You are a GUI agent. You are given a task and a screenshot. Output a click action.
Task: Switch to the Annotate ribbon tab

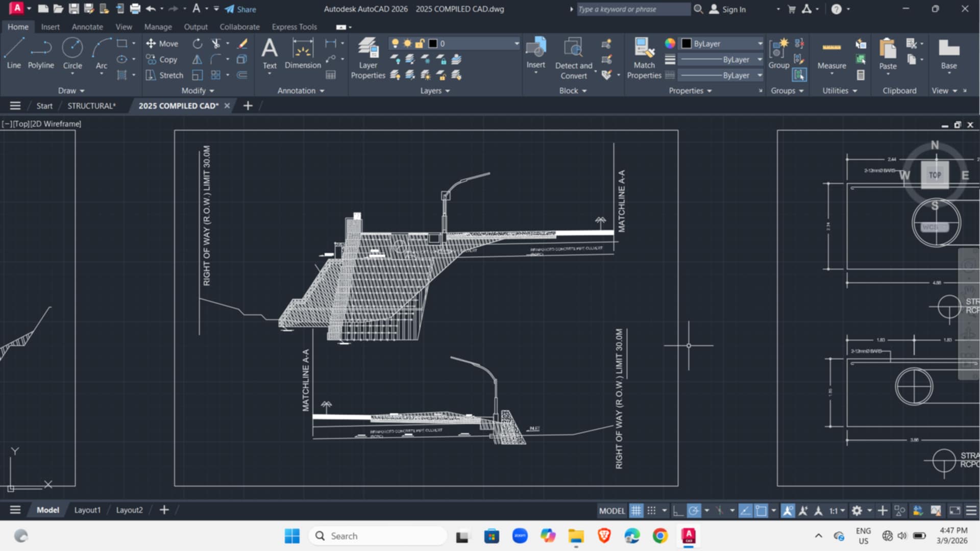click(x=87, y=27)
